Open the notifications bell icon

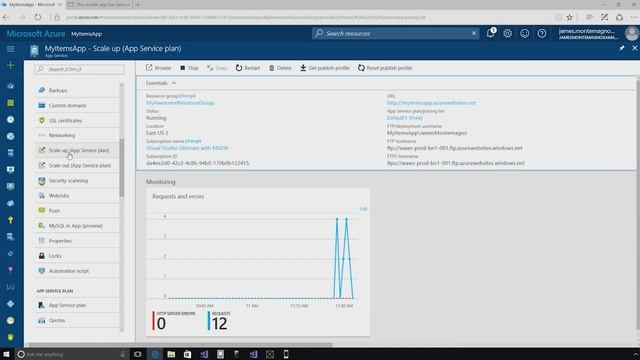click(491, 33)
